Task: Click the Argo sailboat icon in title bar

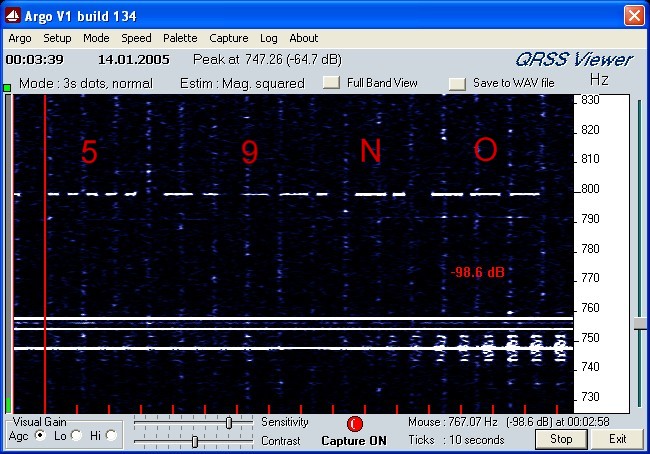Action: pos(14,16)
